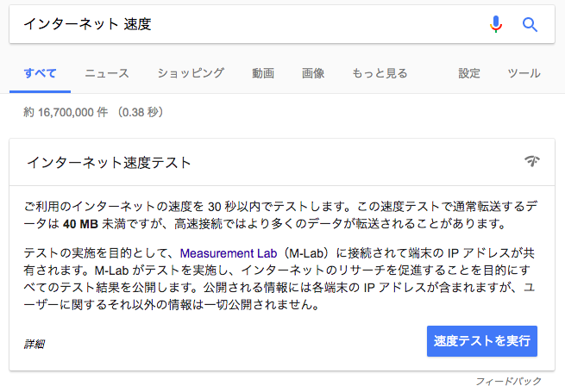The image size is (565, 392).
Task: Switch to the 画像 results tab
Action: coord(313,73)
